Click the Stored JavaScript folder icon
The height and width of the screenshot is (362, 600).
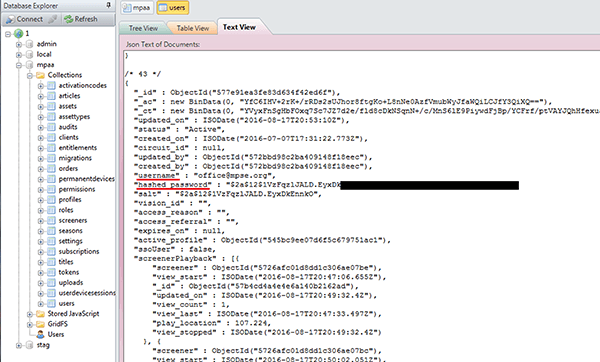40,314
